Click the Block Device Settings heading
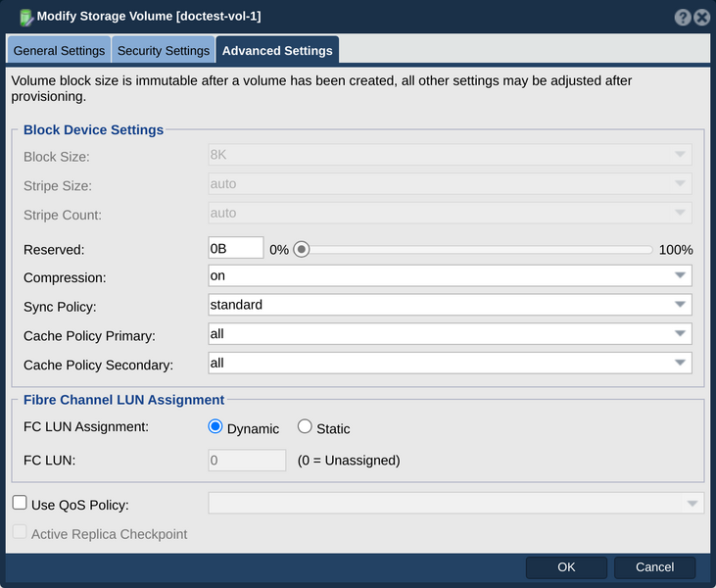Image resolution: width=716 pixels, height=588 pixels. pos(94,129)
